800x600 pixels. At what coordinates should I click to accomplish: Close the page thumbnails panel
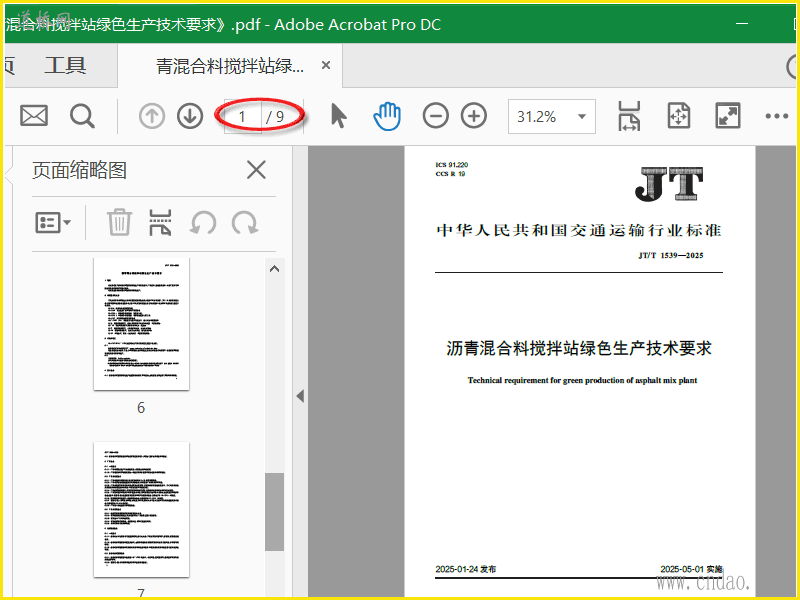tap(256, 170)
